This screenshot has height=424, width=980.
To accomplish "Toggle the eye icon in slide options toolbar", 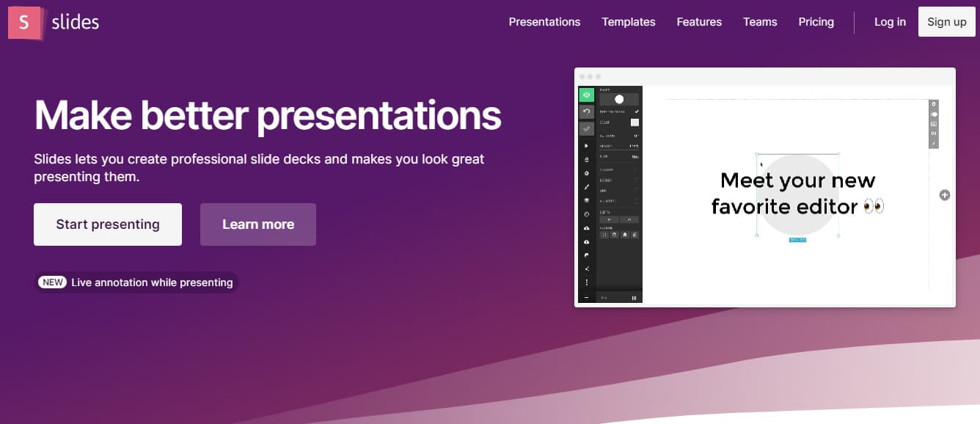I will tap(934, 114).
